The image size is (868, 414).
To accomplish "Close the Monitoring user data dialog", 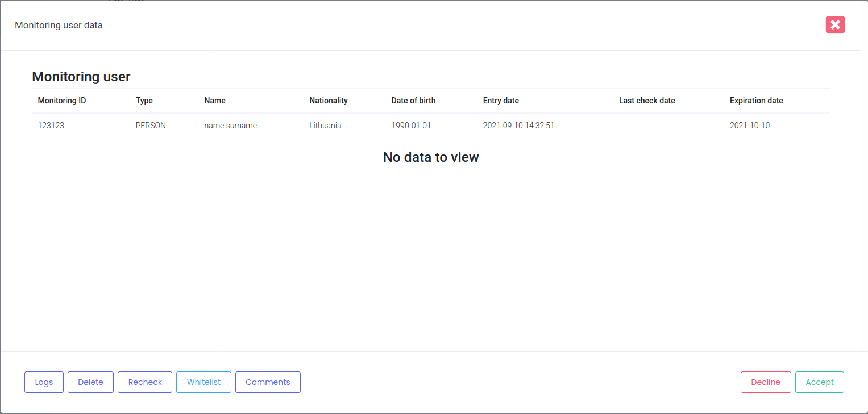I will (x=835, y=24).
